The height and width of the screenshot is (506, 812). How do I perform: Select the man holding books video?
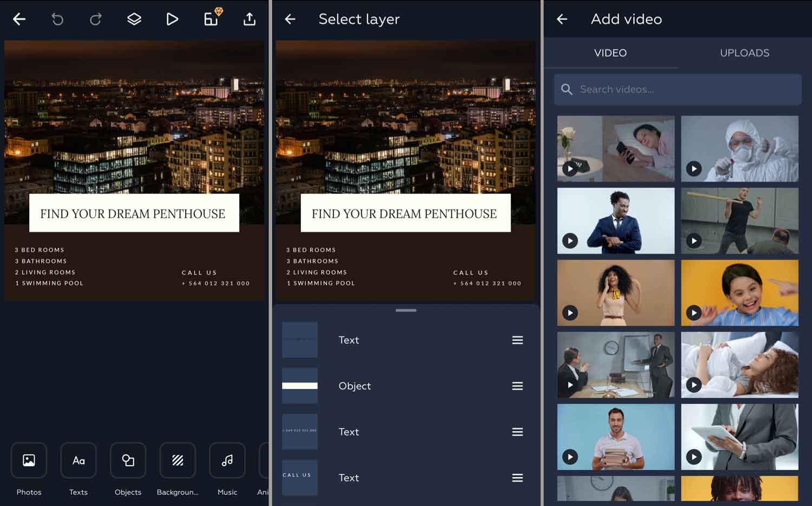(616, 437)
